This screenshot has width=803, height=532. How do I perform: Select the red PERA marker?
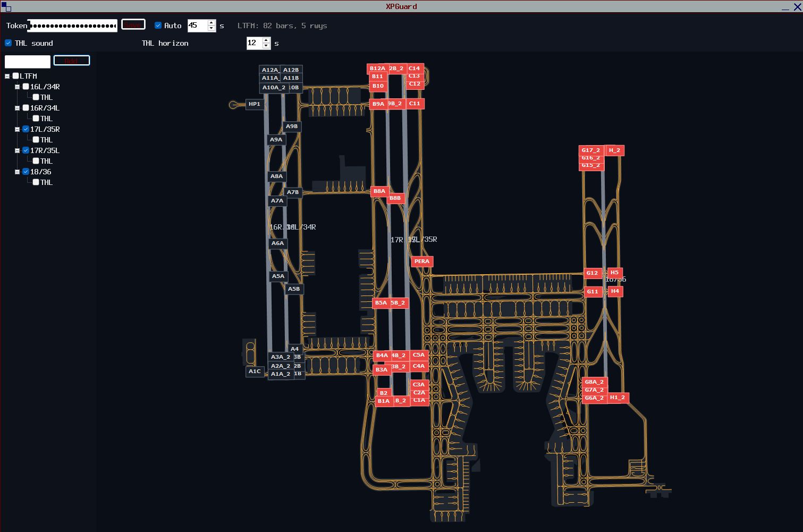[x=422, y=261]
